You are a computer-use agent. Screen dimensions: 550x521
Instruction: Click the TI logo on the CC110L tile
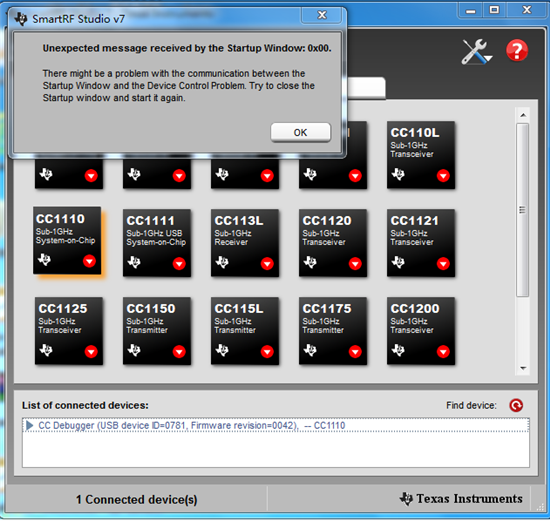click(x=398, y=174)
